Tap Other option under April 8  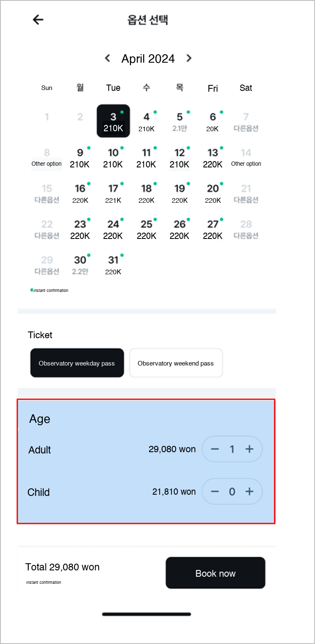click(47, 164)
